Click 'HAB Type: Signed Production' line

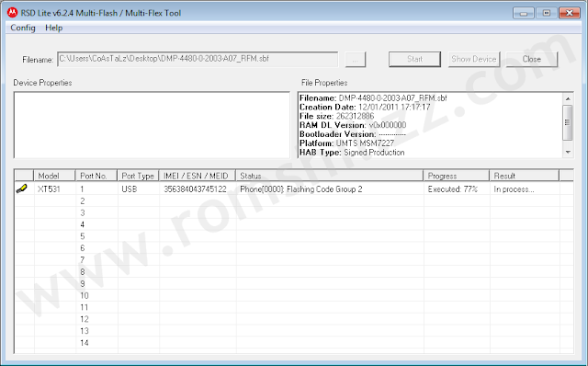click(x=352, y=152)
